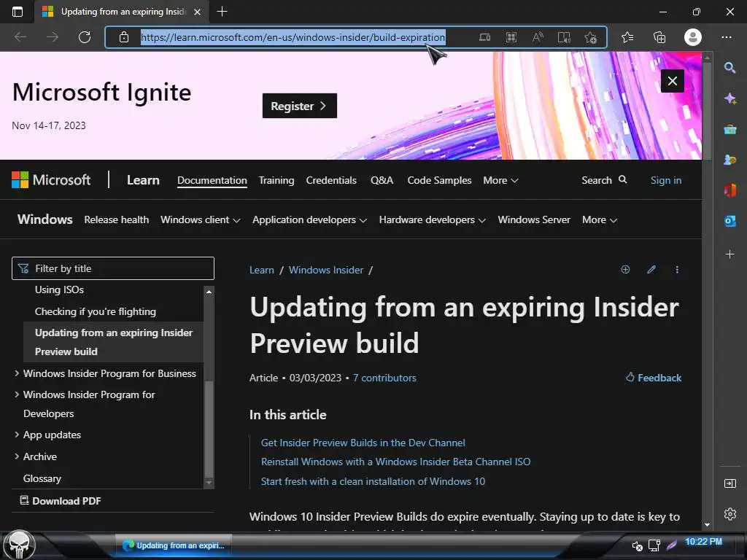Open sidebar search icon
Viewport: 747px width, 560px height.
click(x=729, y=68)
